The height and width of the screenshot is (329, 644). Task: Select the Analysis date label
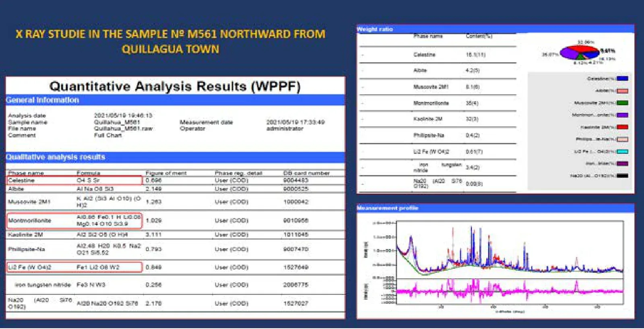click(27, 116)
